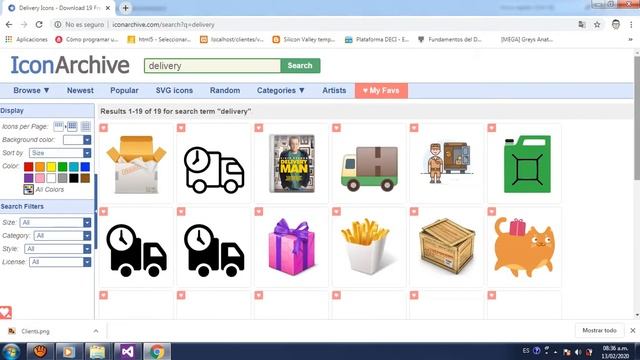Open Visual Studio from the taskbar

click(127, 351)
